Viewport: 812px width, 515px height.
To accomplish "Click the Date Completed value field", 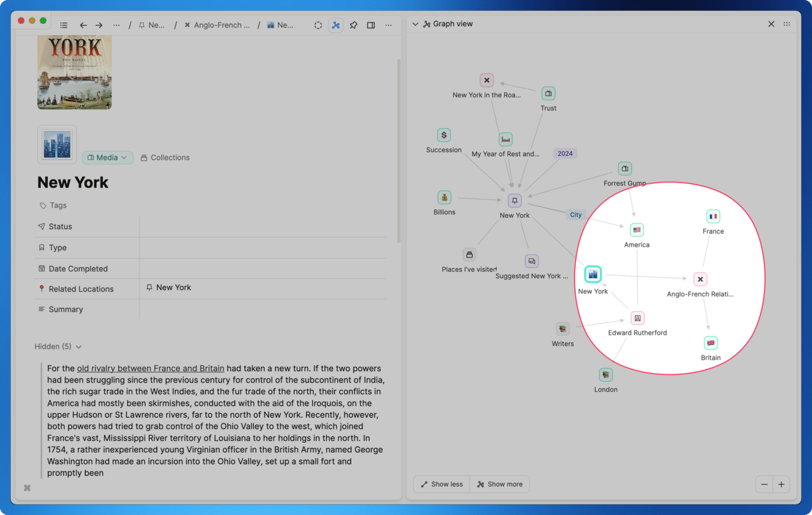I will click(x=263, y=269).
